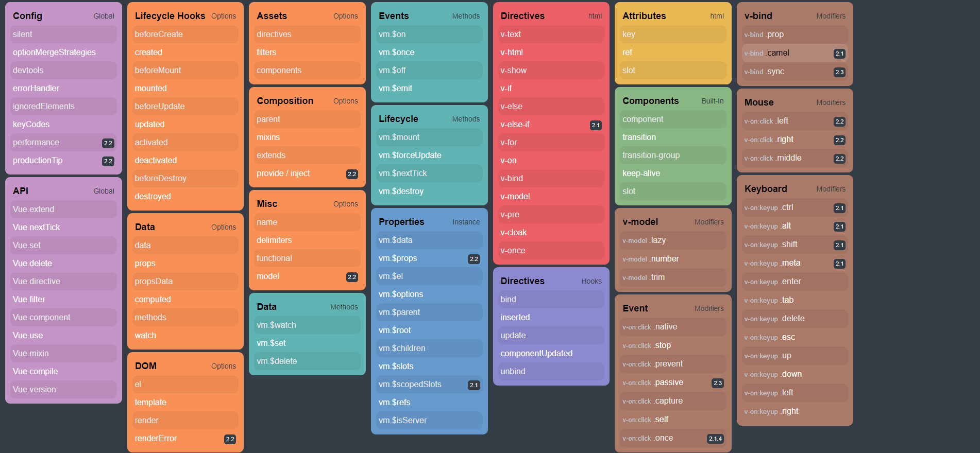Open vm.$isServer property entry

point(429,421)
